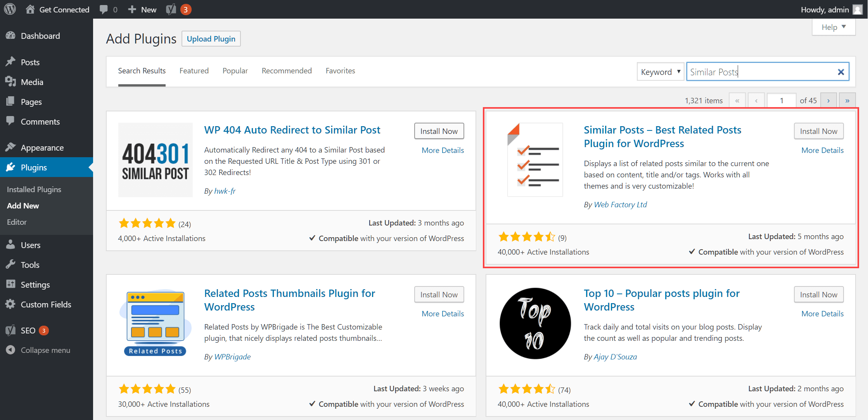
Task: Open author hwk-fr link
Action: pyautogui.click(x=225, y=191)
